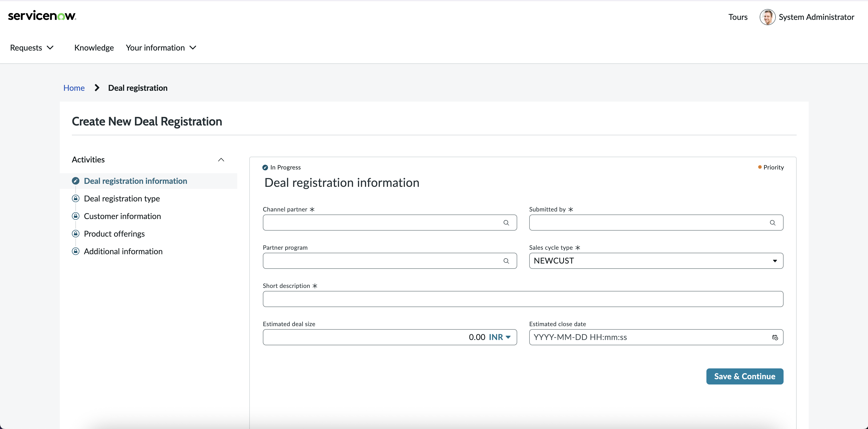The image size is (868, 429).
Task: Expand Your information menu
Action: click(161, 48)
